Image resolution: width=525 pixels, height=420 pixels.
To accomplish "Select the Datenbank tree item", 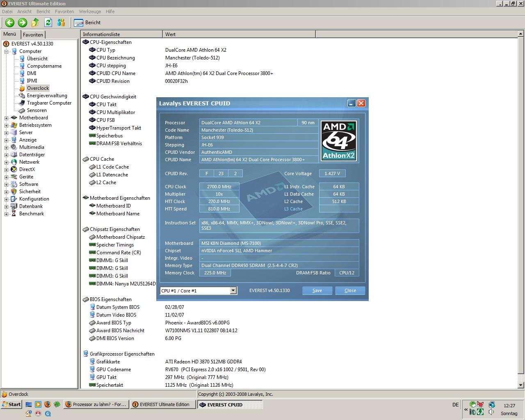I will 31,206.
